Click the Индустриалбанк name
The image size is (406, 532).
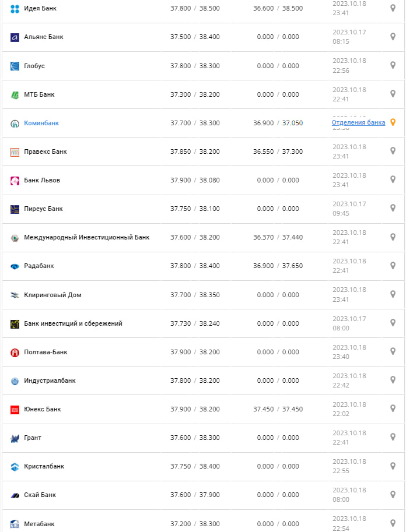point(50,380)
